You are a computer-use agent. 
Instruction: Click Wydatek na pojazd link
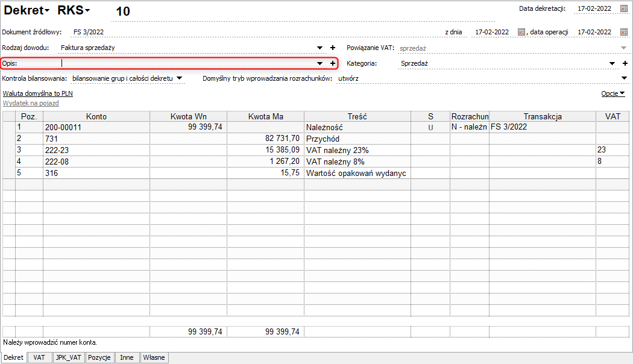(31, 103)
